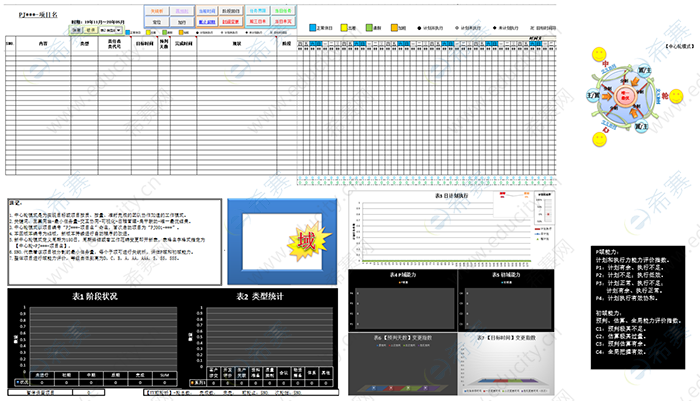The width and height of the screenshot is (700, 401).
Task: Click the lower-left red-text button in cyan group
Action: click(258, 21)
